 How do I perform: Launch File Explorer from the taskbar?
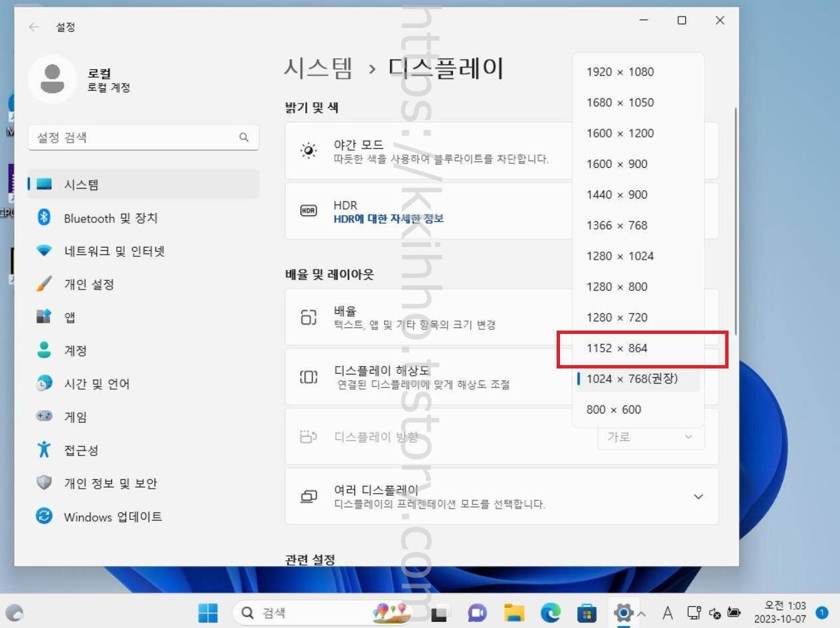(x=514, y=613)
